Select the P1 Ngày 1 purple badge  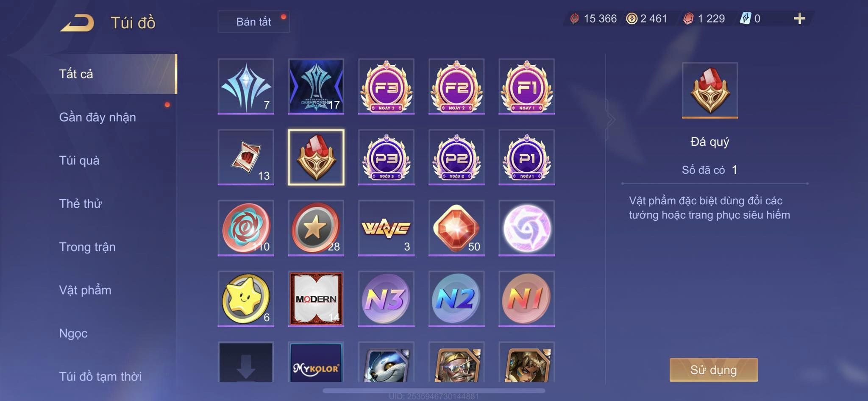click(x=527, y=157)
